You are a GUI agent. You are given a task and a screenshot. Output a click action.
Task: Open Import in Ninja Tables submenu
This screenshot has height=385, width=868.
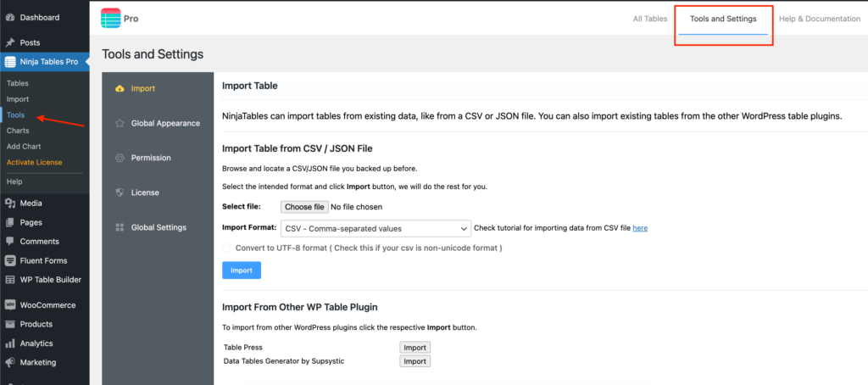coord(18,99)
